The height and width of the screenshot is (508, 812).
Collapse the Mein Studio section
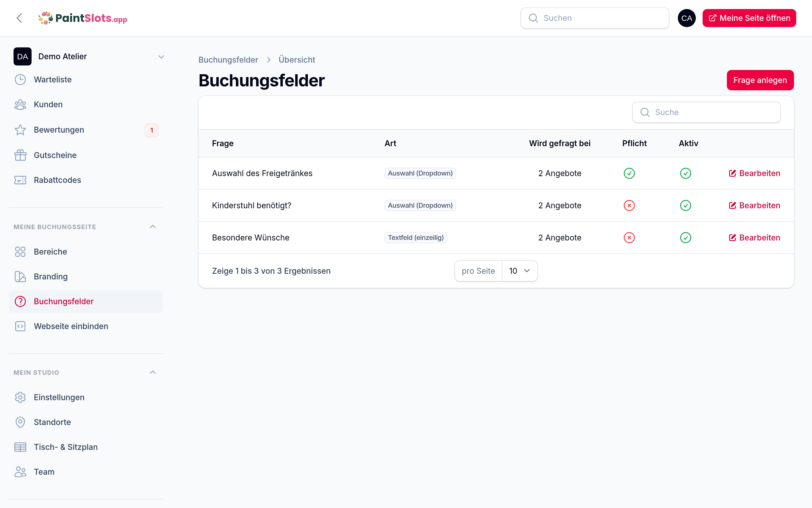(x=153, y=372)
